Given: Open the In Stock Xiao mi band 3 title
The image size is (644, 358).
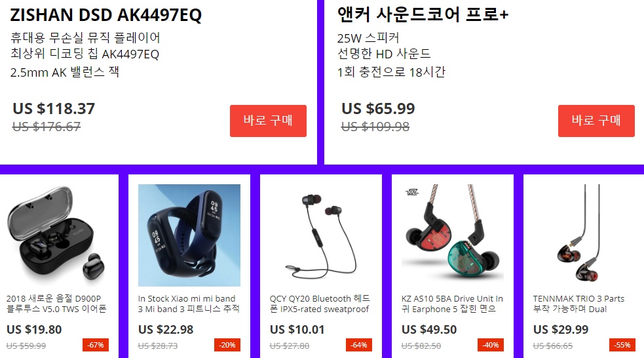Looking at the screenshot, I should point(189,304).
